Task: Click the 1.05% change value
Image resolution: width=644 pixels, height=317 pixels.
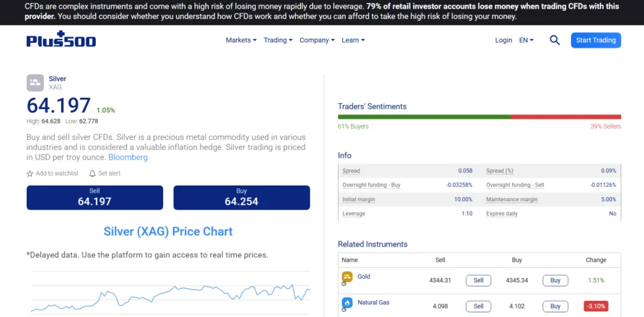Action: pyautogui.click(x=105, y=111)
